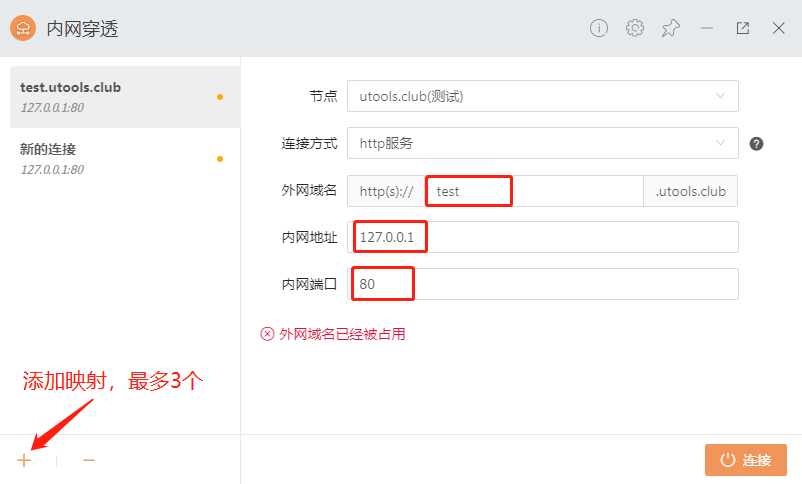Click the 节点 label
Screen dimensions: 802x484
323,96
